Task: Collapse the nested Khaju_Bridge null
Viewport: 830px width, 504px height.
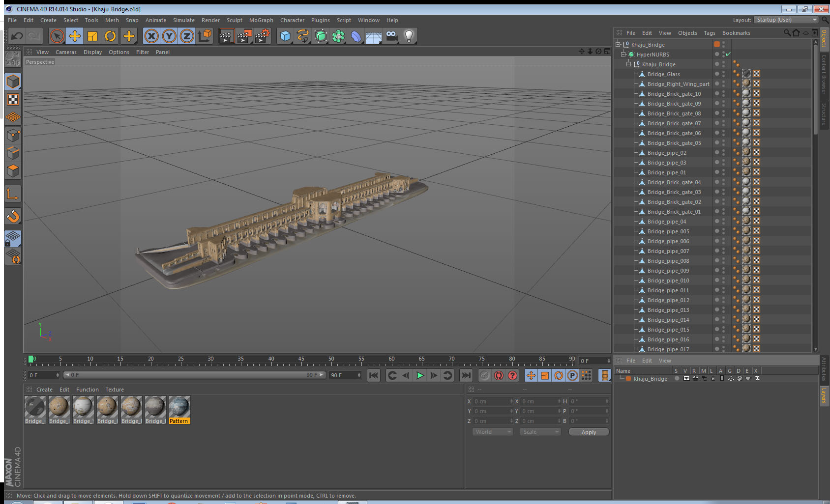Action: tap(628, 64)
